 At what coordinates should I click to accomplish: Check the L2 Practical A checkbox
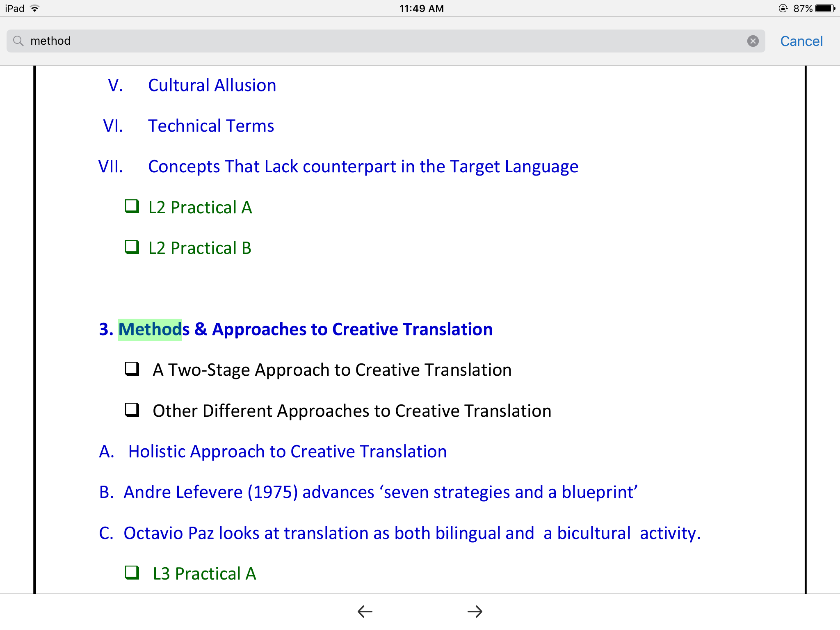(132, 206)
